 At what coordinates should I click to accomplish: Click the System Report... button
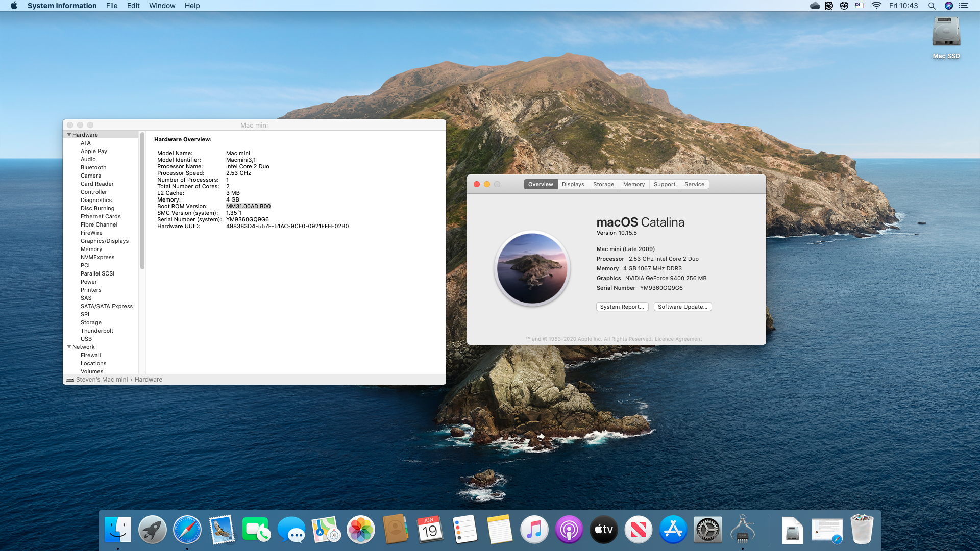tap(622, 307)
